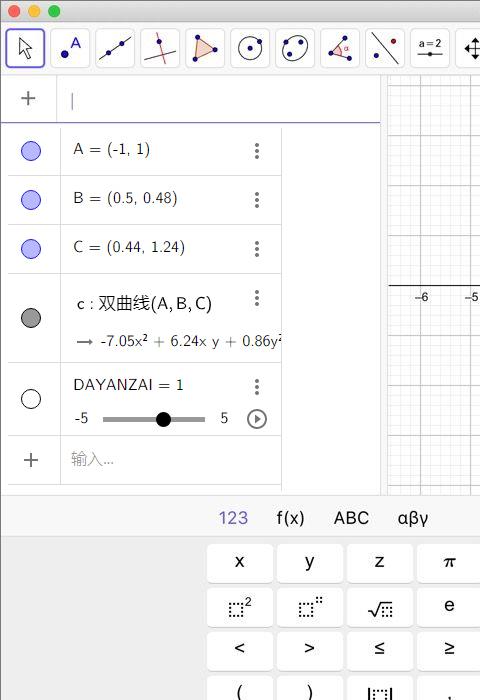Image resolution: width=480 pixels, height=700 pixels.
Task: Switch keyboard to ABC tab
Action: (351, 518)
